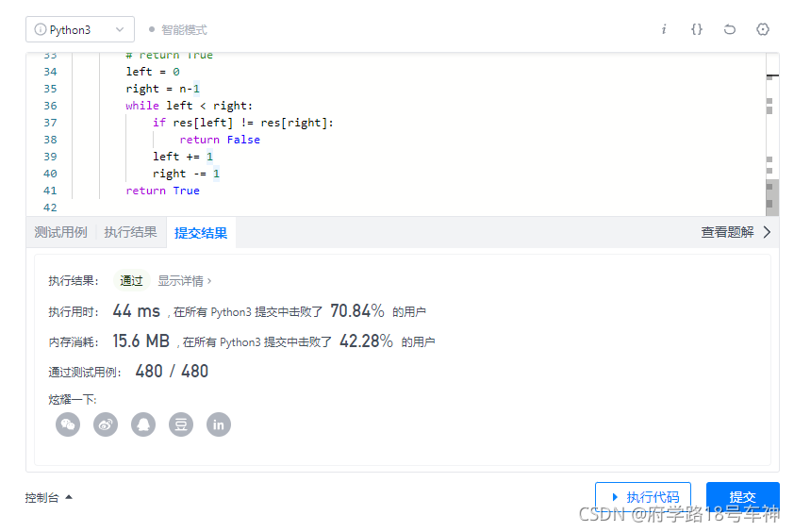
Task: Click the '44 ms' runtime value
Action: click(x=136, y=310)
